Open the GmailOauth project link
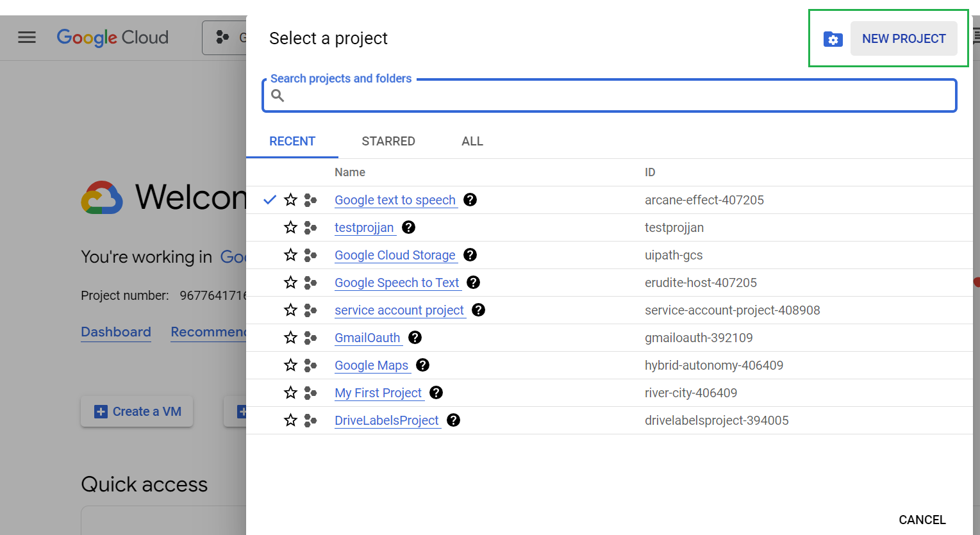 (367, 338)
